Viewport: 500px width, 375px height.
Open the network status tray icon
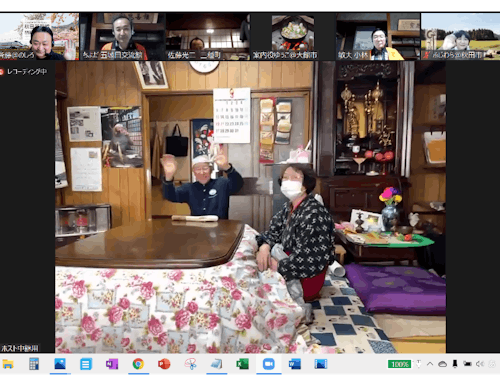pyautogui.click(x=467, y=364)
